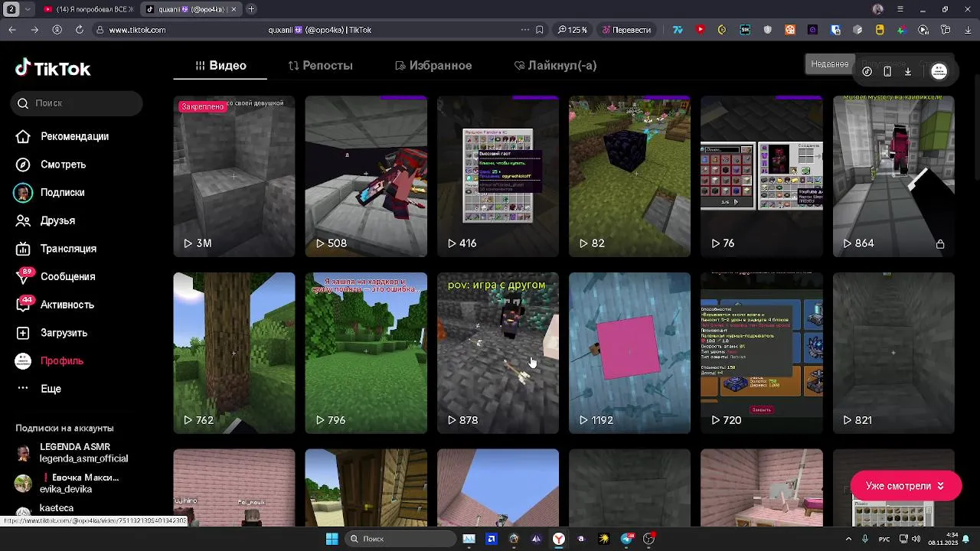
Task: Click the phone app icon in top toolbar
Action: 887,71
